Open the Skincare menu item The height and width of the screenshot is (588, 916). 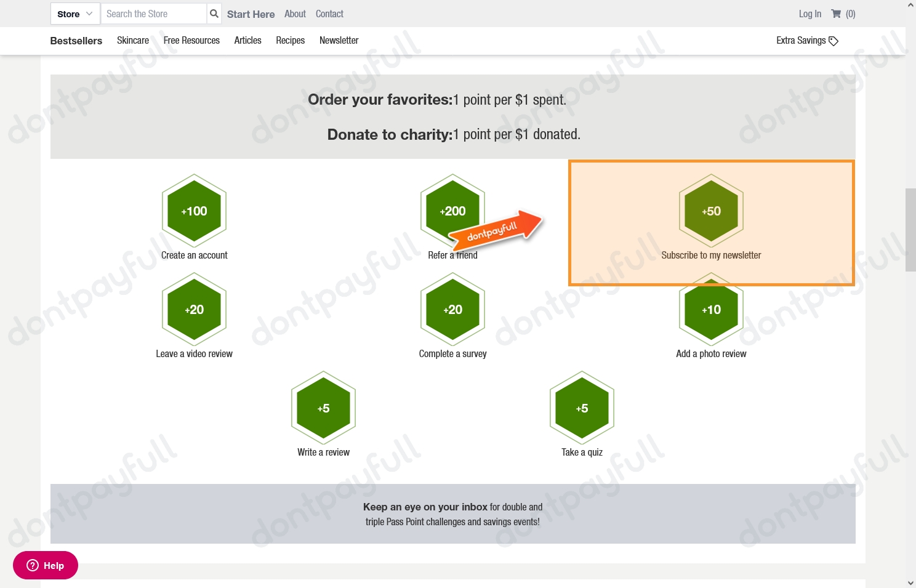pyautogui.click(x=133, y=41)
